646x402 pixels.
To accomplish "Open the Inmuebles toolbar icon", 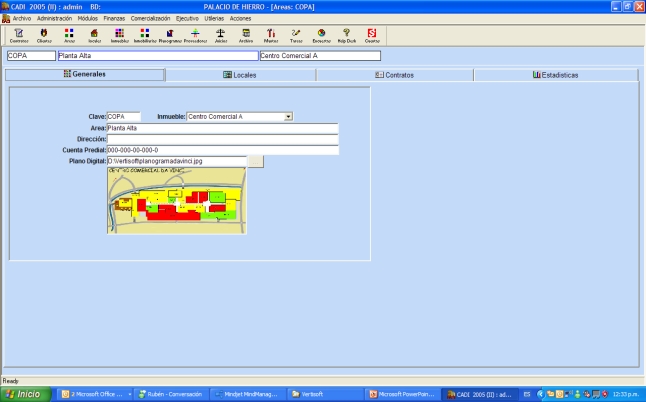I will coord(119,35).
